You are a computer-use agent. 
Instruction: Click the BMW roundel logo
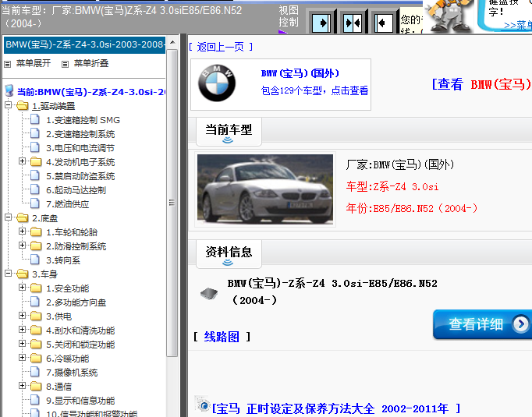tap(217, 83)
